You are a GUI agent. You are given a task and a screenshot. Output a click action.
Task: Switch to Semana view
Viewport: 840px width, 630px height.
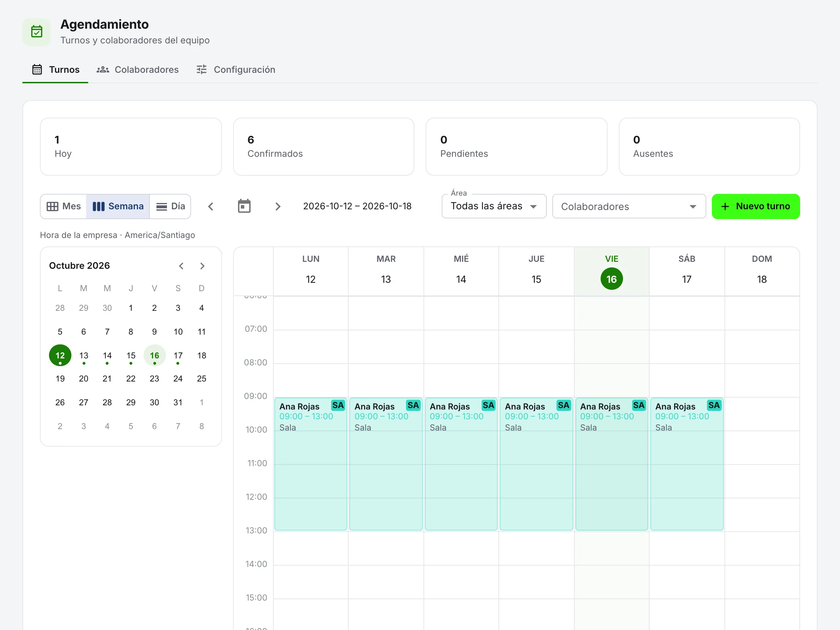[118, 206]
